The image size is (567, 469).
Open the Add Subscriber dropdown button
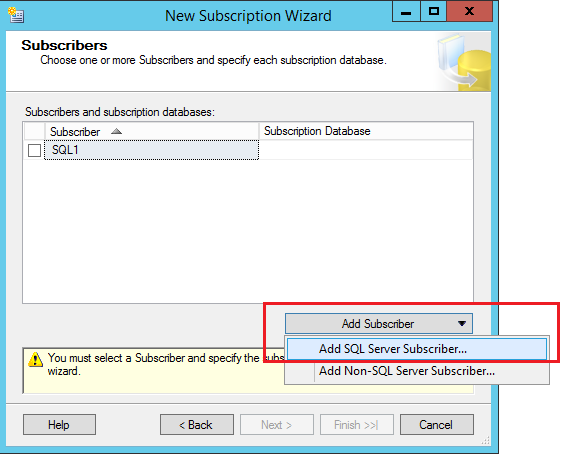(379, 323)
